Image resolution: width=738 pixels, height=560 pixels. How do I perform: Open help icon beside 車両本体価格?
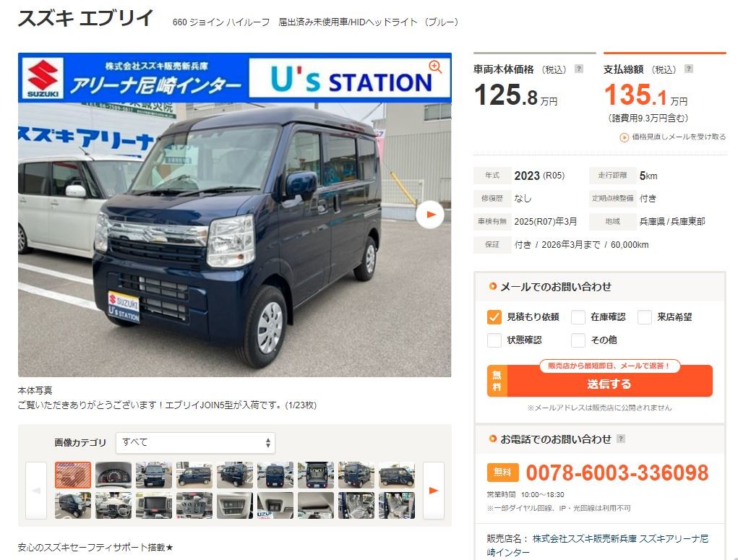pyautogui.click(x=579, y=69)
